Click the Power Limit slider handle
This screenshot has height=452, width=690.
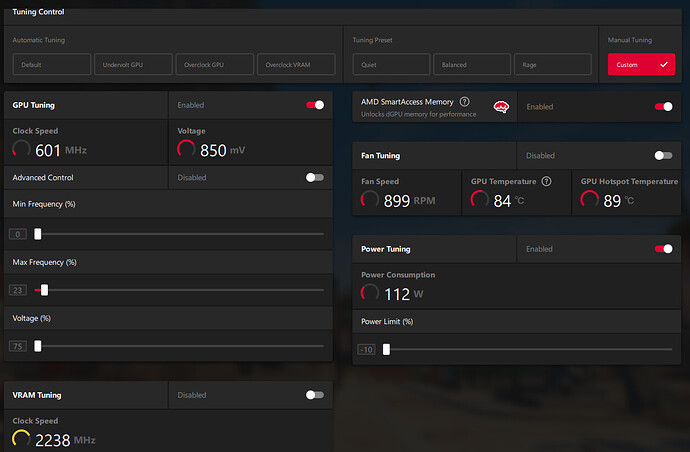[386, 349]
